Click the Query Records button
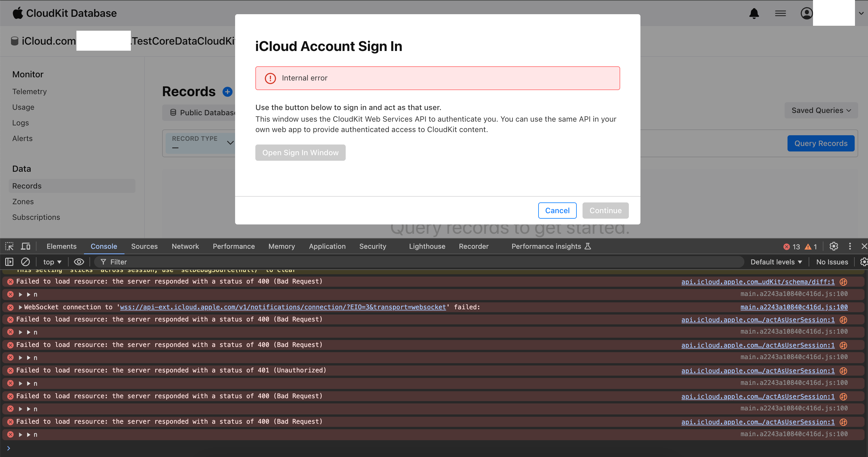868x457 pixels. click(821, 143)
